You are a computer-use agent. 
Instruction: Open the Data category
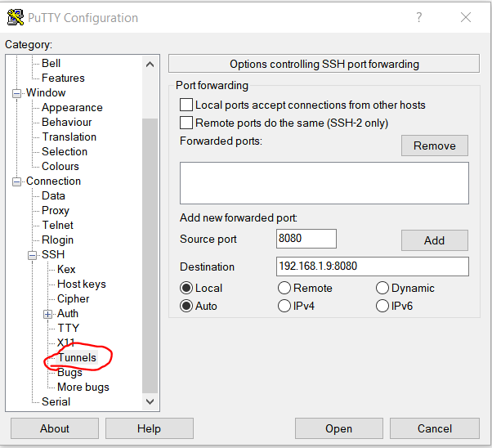tap(53, 196)
